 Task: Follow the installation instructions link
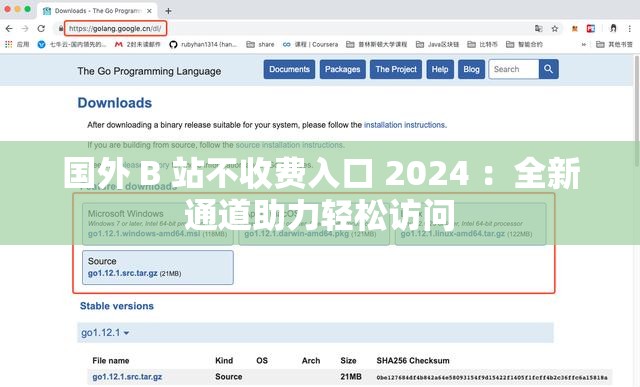[x=404, y=125]
